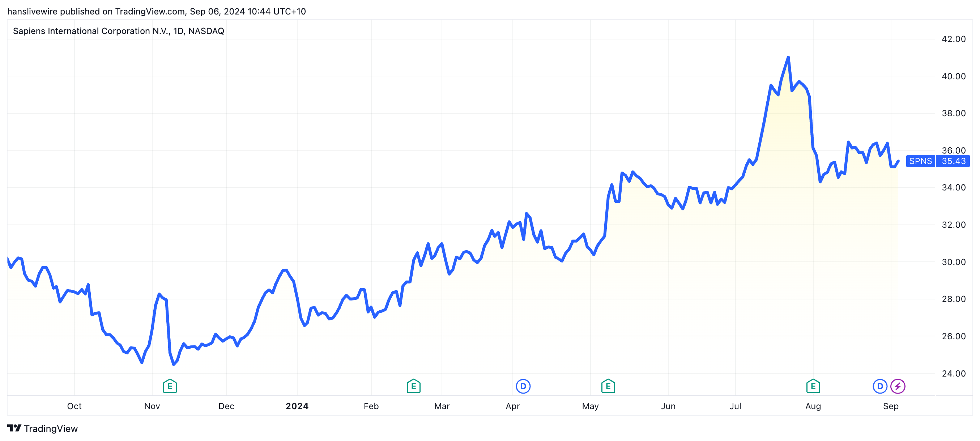This screenshot has width=980, height=441.
Task: Click the TradingView logo icon
Action: pos(14,428)
